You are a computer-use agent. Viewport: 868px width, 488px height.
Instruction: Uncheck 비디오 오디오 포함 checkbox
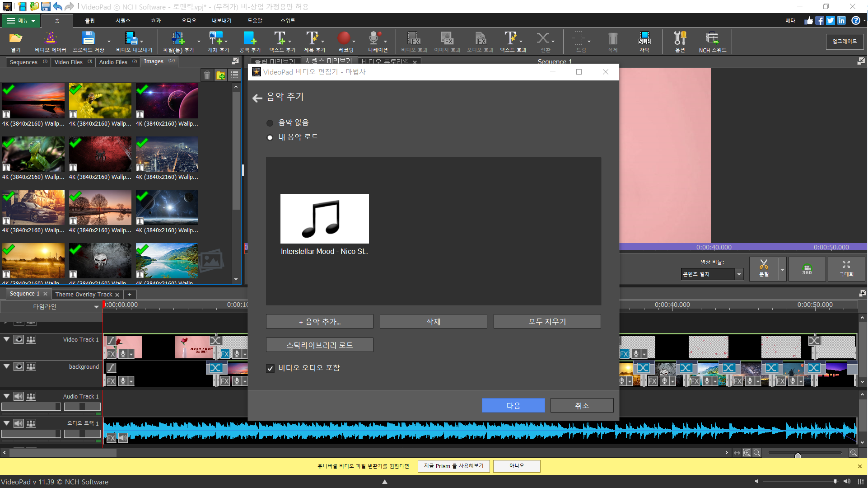(x=270, y=368)
